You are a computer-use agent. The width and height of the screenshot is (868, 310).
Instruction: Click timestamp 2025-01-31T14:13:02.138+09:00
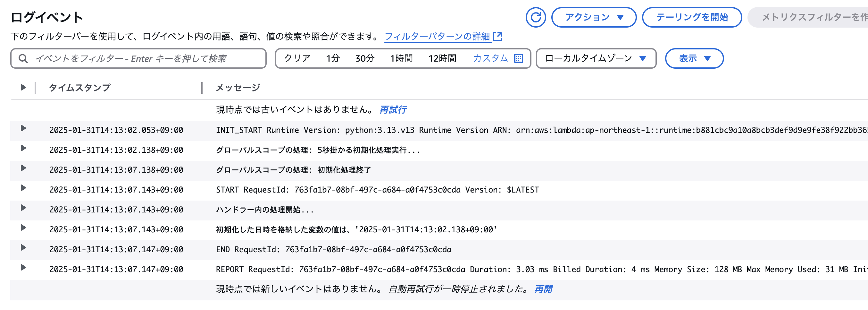(x=116, y=150)
